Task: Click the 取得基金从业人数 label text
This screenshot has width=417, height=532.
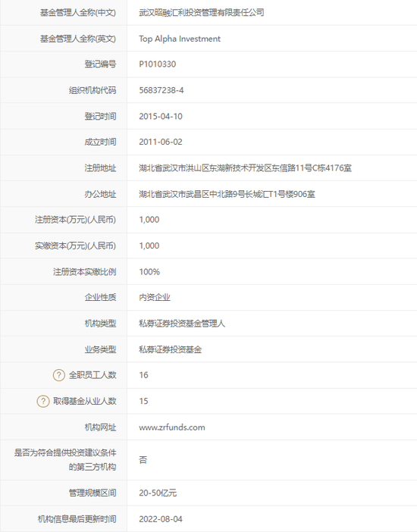Action: [85, 401]
